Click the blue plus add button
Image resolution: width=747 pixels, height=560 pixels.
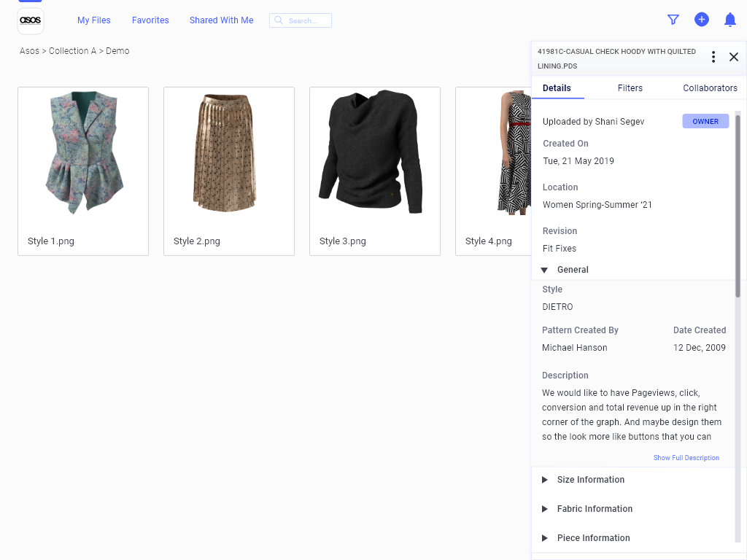pos(702,20)
